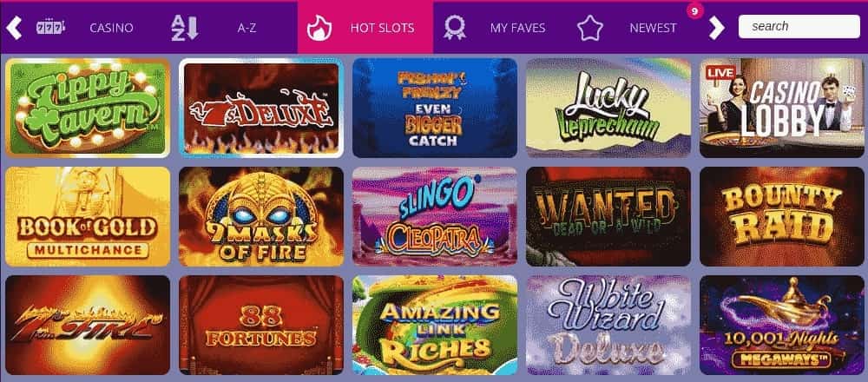Play Slingo Cleopatra game
The width and height of the screenshot is (868, 382).
tap(435, 216)
